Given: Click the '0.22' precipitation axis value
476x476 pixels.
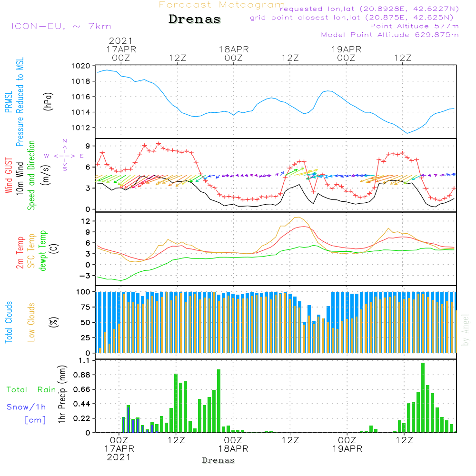Looking at the screenshot, I should [x=82, y=418].
